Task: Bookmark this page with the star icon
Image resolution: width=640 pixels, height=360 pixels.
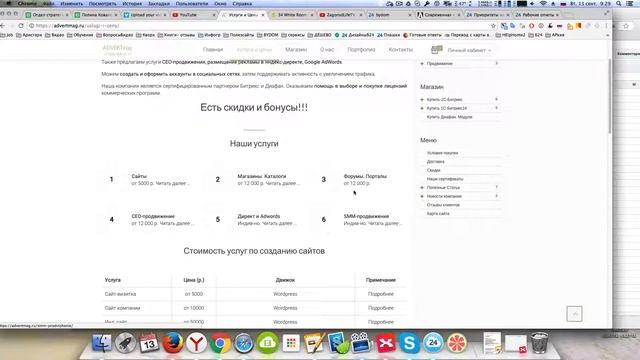Action: coord(493,26)
